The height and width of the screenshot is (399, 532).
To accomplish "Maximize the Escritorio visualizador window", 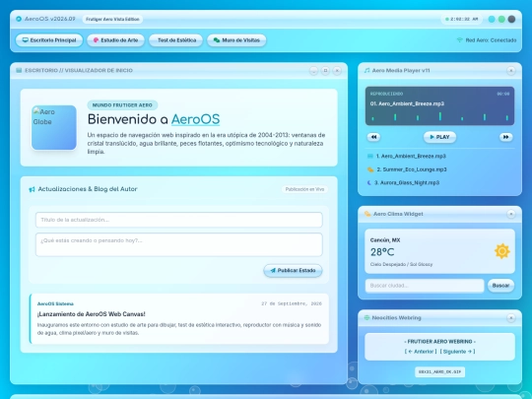I will pos(325,71).
